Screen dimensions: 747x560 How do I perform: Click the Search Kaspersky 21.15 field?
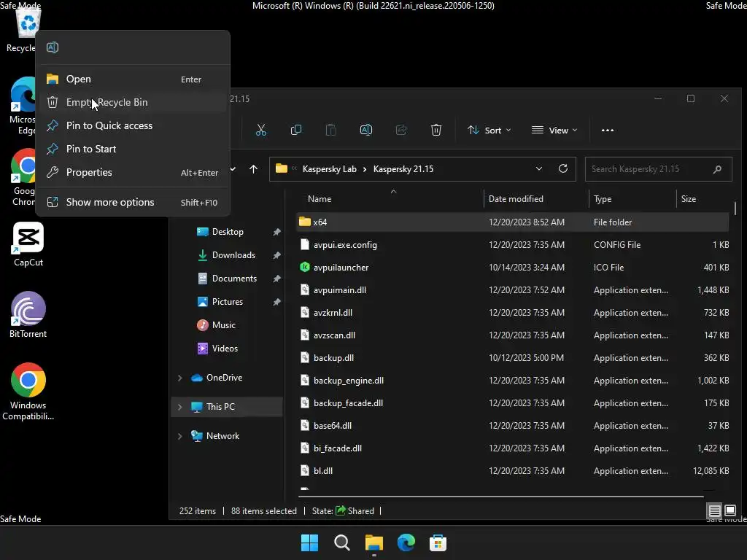tap(659, 169)
